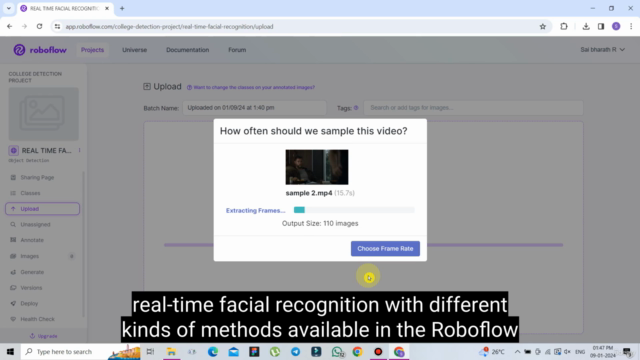This screenshot has height=360, width=640.
Task: Click the Extracting Frames progress bar
Action: [x=354, y=210]
